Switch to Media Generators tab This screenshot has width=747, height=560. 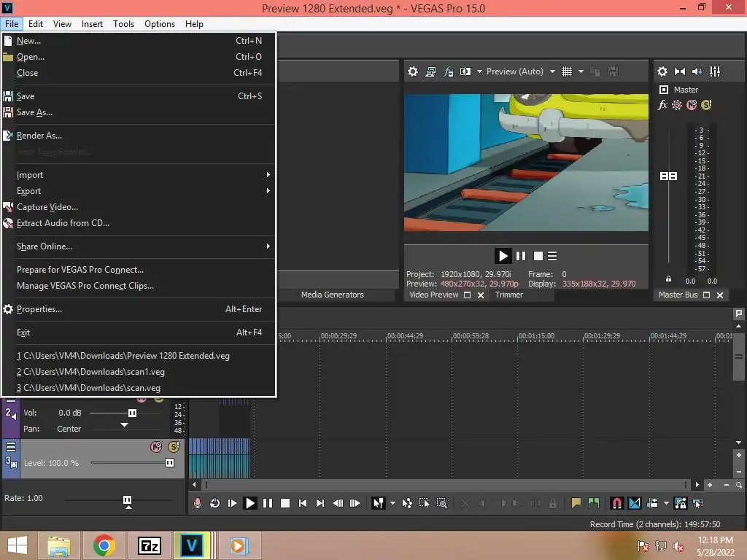coord(333,295)
